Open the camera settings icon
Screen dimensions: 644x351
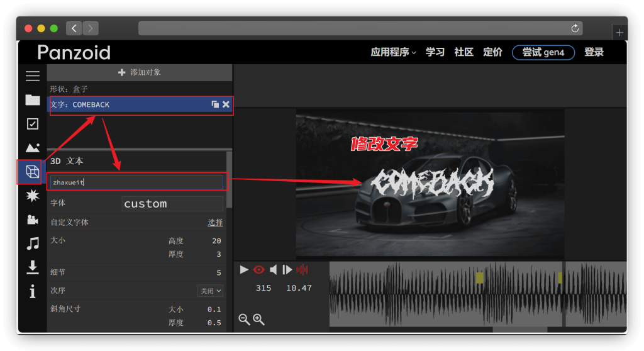point(32,220)
